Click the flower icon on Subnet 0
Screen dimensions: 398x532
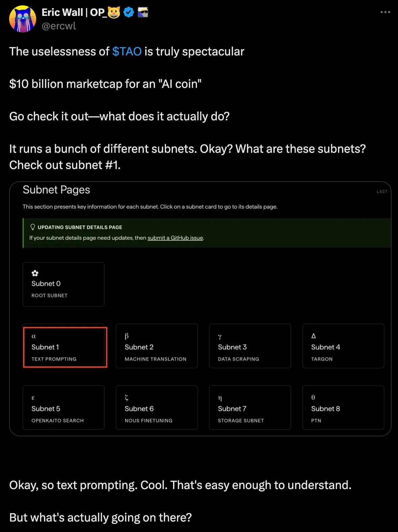[x=35, y=273]
